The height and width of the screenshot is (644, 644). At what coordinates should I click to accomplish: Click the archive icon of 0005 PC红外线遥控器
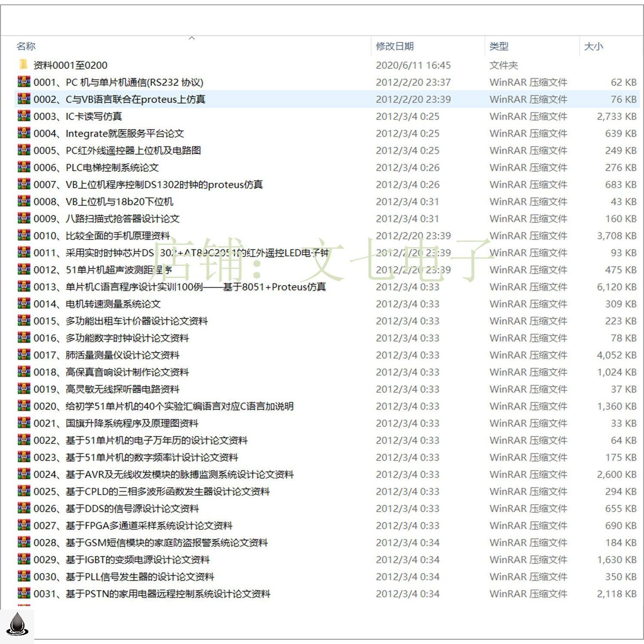24,150
